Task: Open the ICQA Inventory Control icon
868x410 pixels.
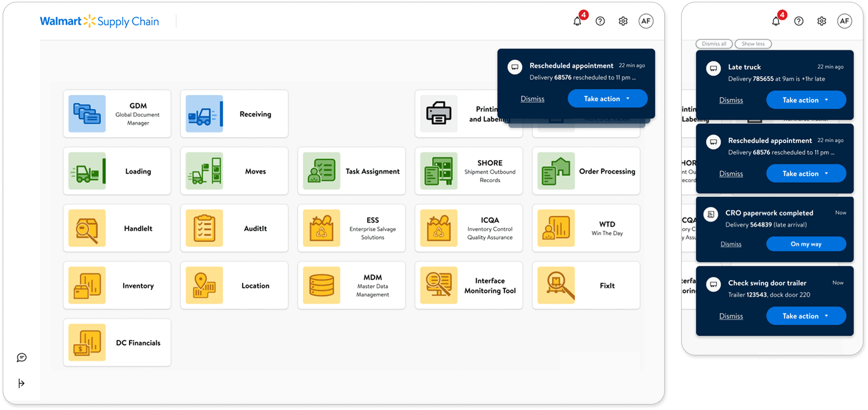Action: tap(439, 228)
